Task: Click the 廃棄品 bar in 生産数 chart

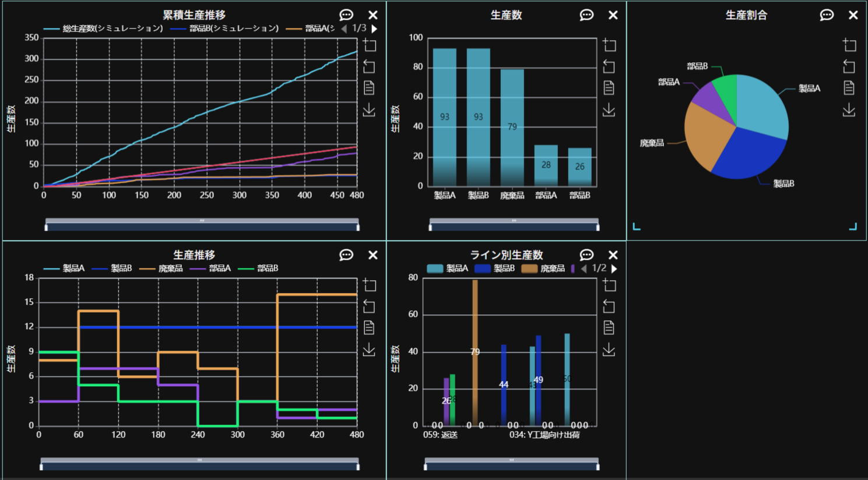Action: (x=512, y=128)
